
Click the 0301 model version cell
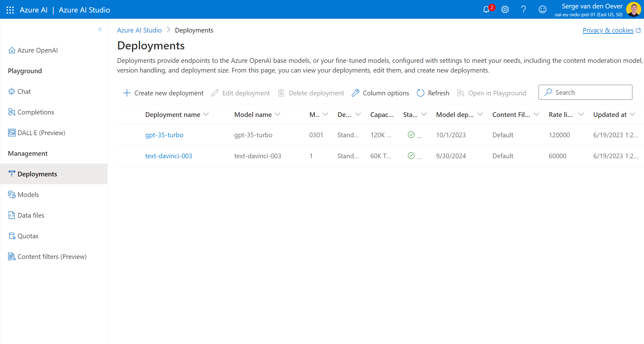point(316,135)
